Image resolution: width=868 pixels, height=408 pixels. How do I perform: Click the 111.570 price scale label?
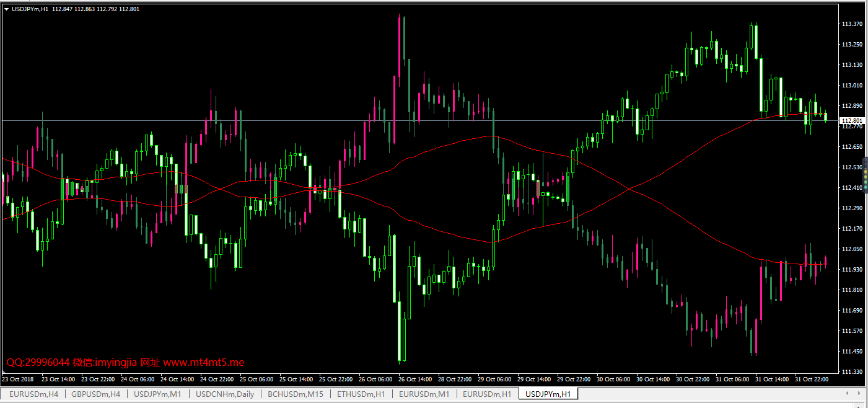tap(852, 330)
